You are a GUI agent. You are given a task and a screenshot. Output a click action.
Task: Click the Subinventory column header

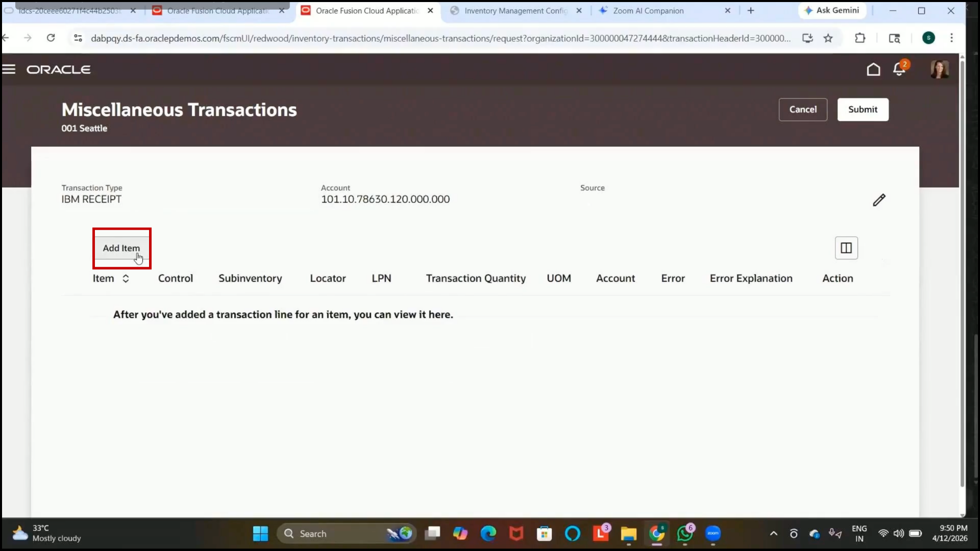pyautogui.click(x=250, y=279)
